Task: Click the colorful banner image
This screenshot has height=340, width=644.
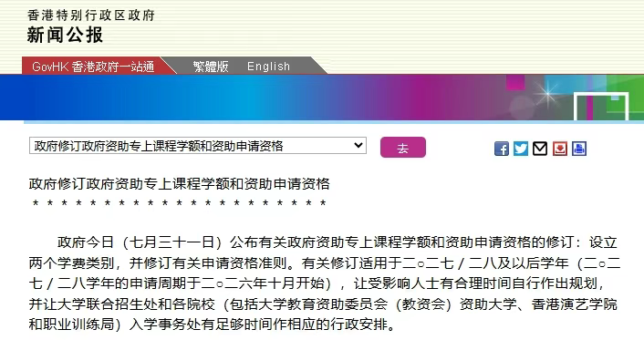Action: 322,98
